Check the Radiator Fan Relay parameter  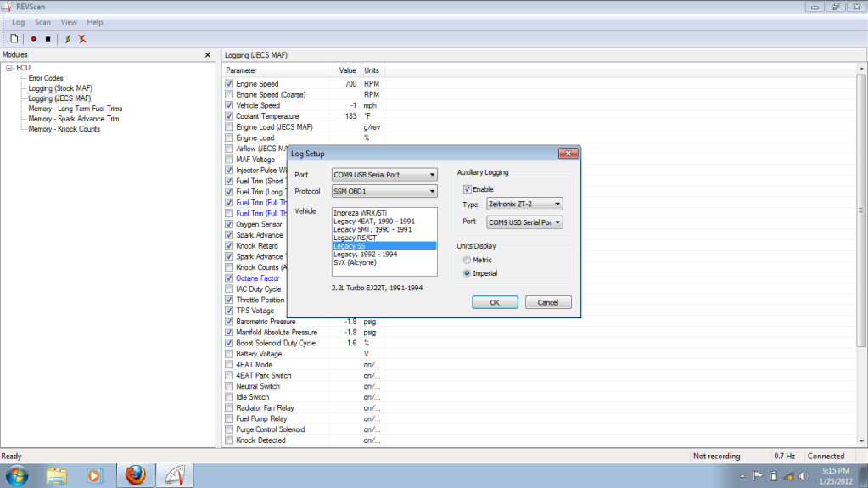(229, 407)
